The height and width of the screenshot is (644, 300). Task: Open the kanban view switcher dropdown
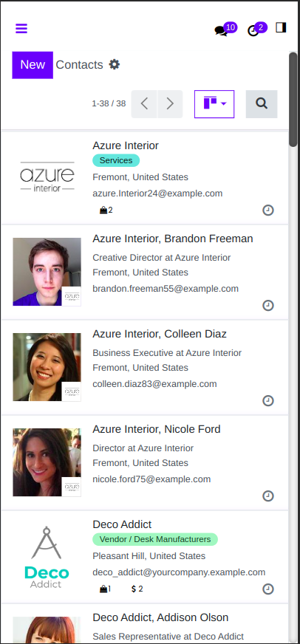point(214,104)
